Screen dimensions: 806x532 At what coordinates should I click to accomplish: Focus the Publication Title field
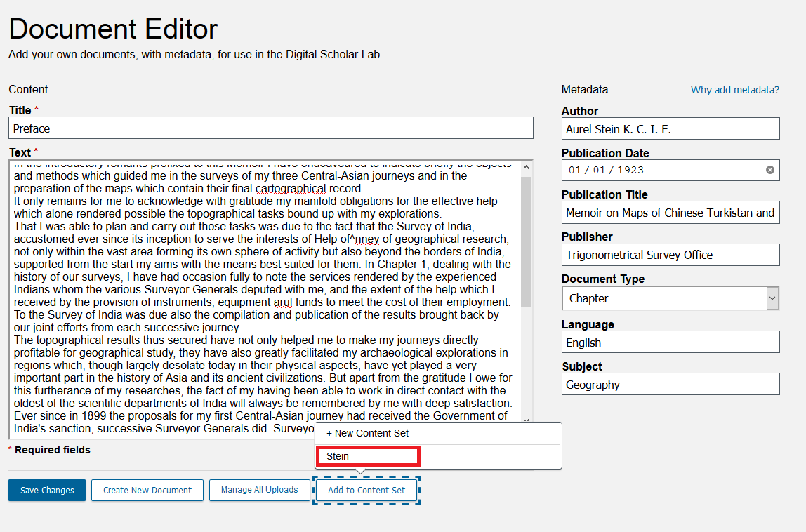[x=670, y=212]
